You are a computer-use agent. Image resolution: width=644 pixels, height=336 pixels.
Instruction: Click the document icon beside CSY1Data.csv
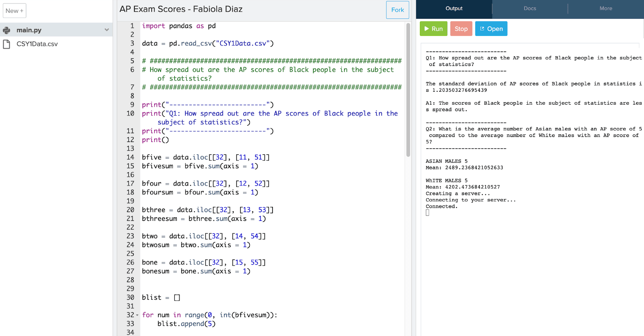pyautogui.click(x=6, y=44)
